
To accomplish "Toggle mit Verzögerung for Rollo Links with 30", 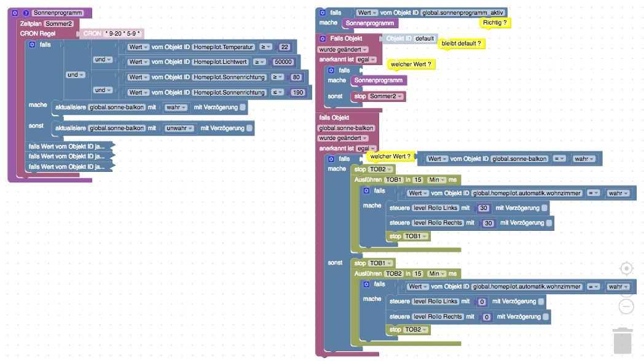I will tap(544, 208).
